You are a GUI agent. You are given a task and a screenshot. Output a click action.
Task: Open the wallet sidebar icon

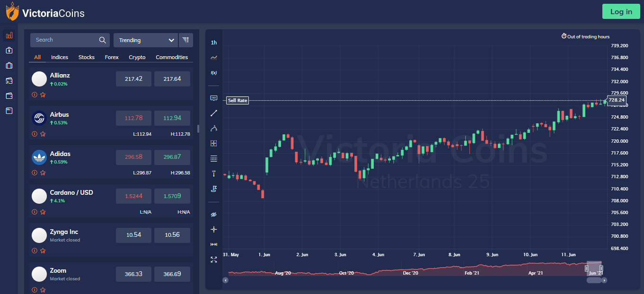9,95
